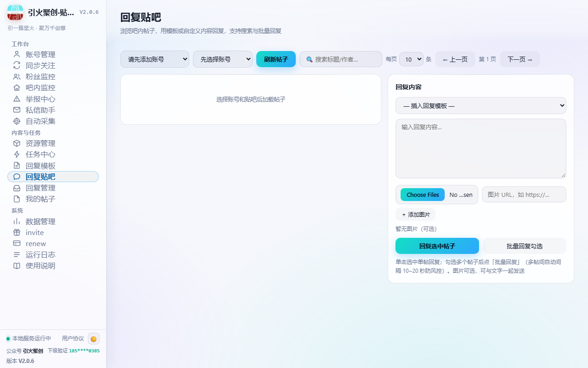Open the 先选择账号 dropdown
Image resolution: width=588 pixels, height=368 pixels.
point(223,59)
